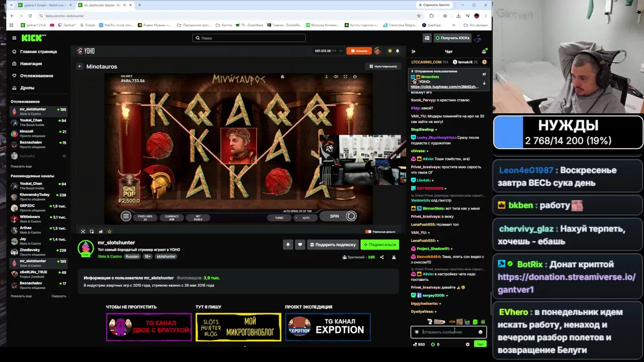Follow mr_slotshunter with the heart icon

300,245
